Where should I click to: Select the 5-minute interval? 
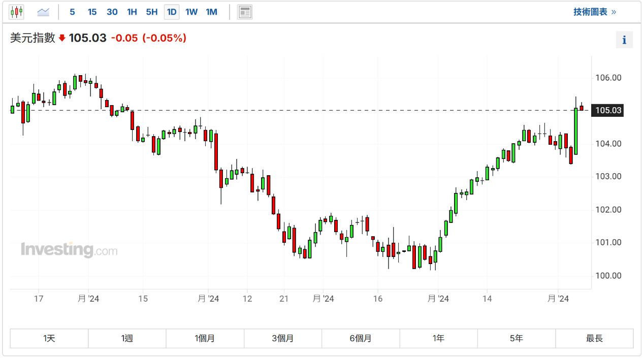(x=72, y=12)
